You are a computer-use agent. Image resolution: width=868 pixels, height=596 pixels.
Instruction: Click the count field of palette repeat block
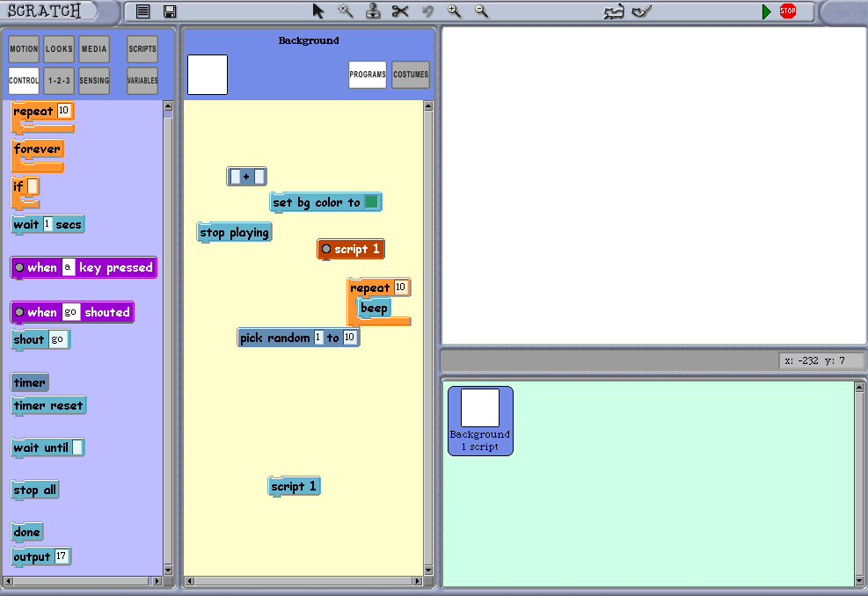point(63,110)
